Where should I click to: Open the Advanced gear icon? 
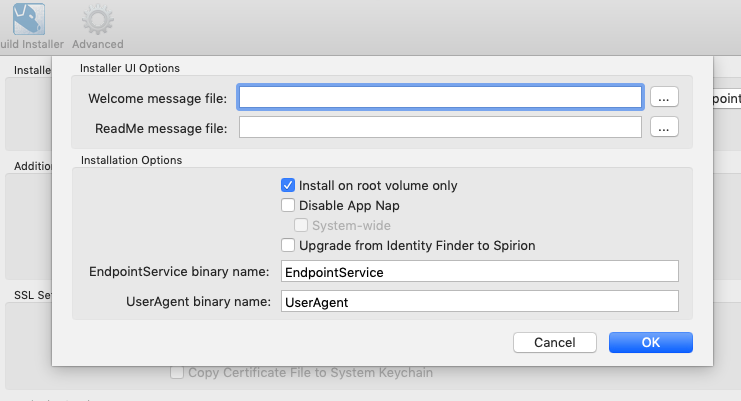(x=97, y=19)
